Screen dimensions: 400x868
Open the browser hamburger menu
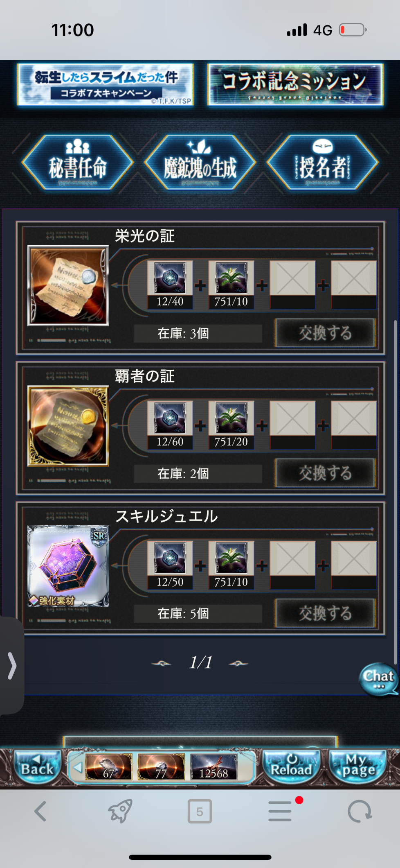pyautogui.click(x=281, y=811)
